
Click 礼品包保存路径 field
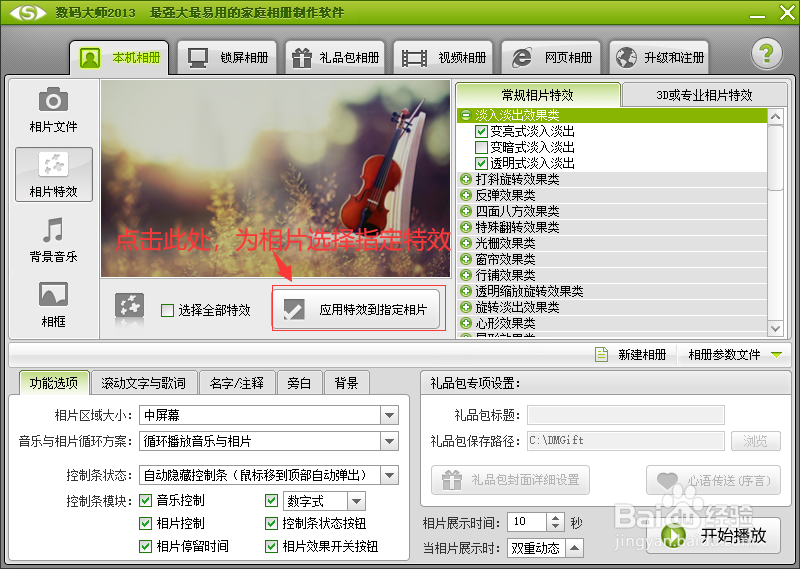[626, 441]
